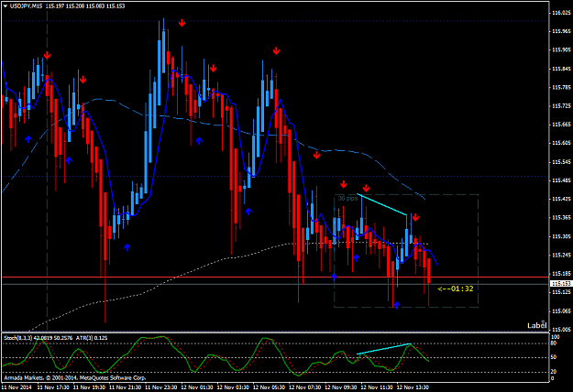This screenshot has width=573, height=392.
Task: Click the '11 Nov 17:30' time axis label
Action: 53,387
